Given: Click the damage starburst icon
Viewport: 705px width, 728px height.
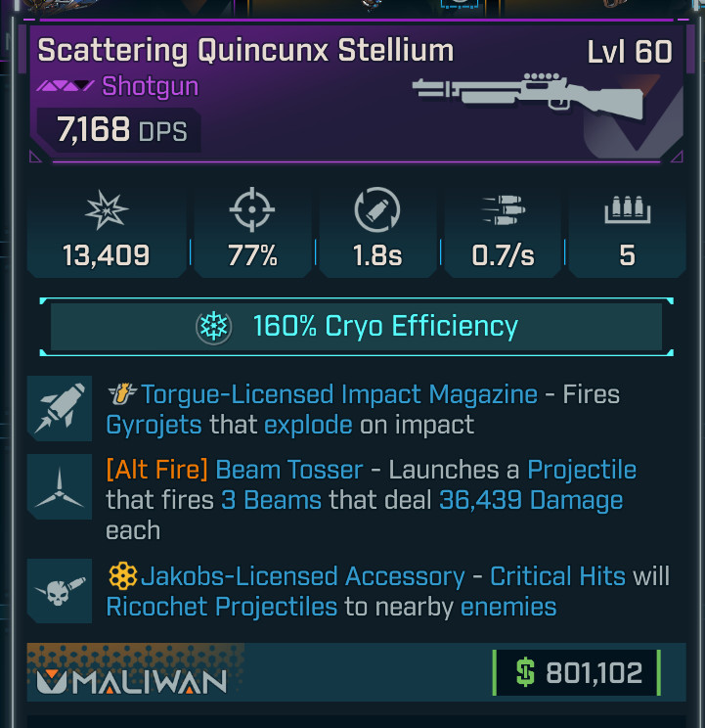Looking at the screenshot, I should [x=107, y=210].
